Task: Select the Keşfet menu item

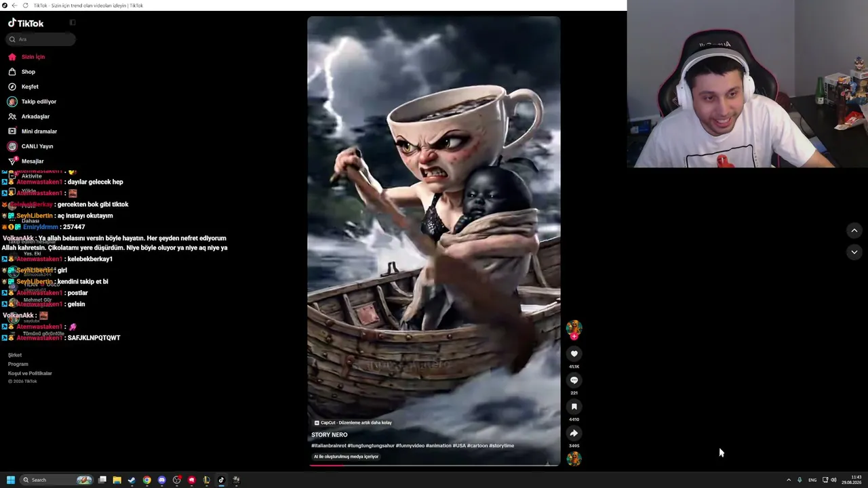Action: click(x=30, y=87)
